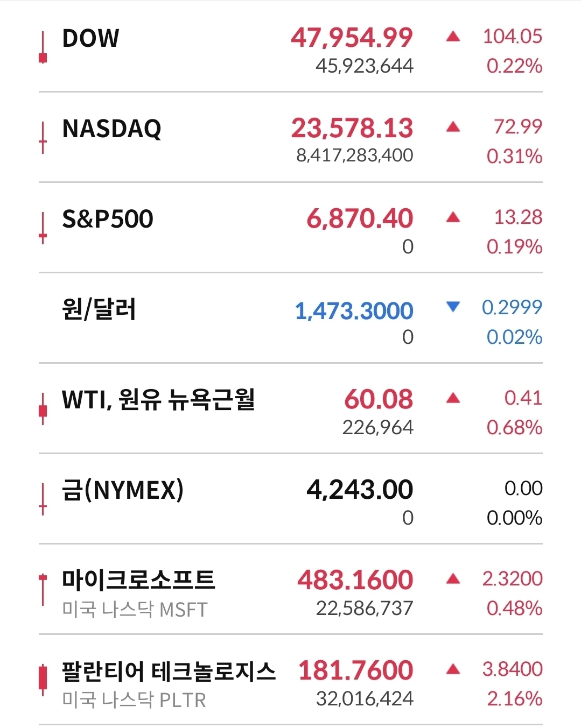Tap the 마이크로소프트 candlestick icon
Image resolution: width=581 pixels, height=728 pixels.
[x=43, y=590]
